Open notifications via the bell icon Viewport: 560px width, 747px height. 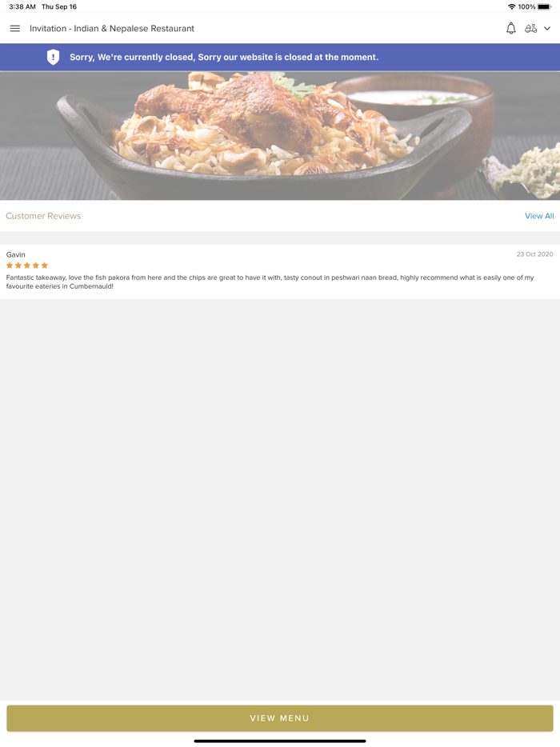click(x=511, y=29)
